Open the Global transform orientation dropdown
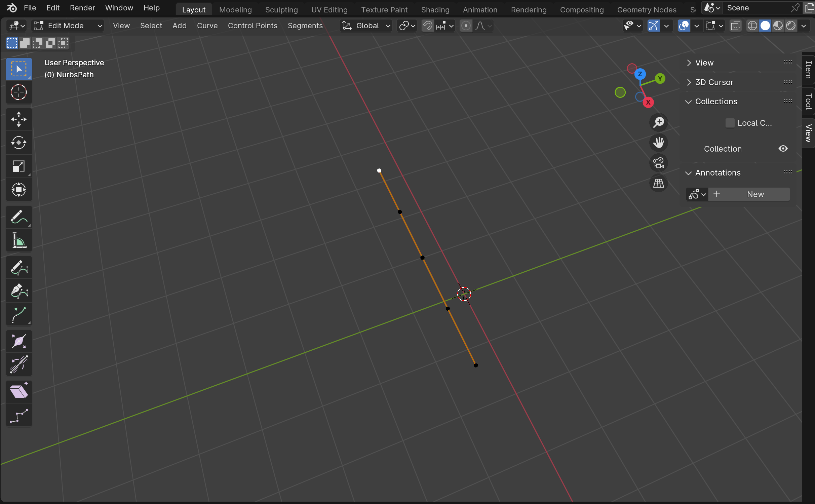Image resolution: width=815 pixels, height=504 pixels. [x=366, y=26]
